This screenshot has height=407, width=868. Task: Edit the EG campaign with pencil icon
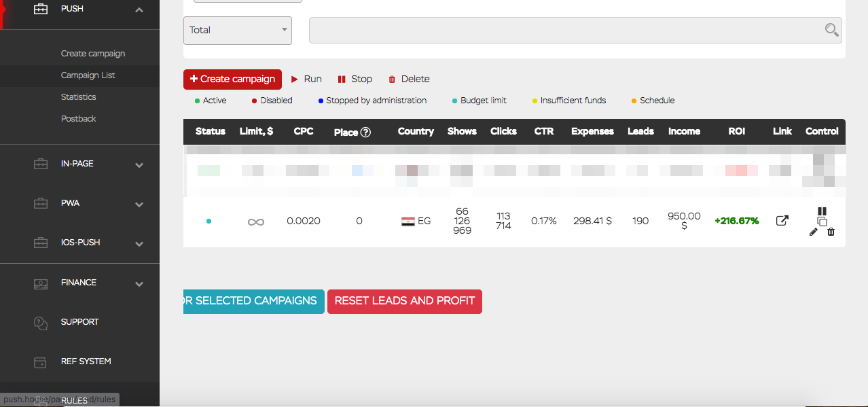click(x=814, y=232)
